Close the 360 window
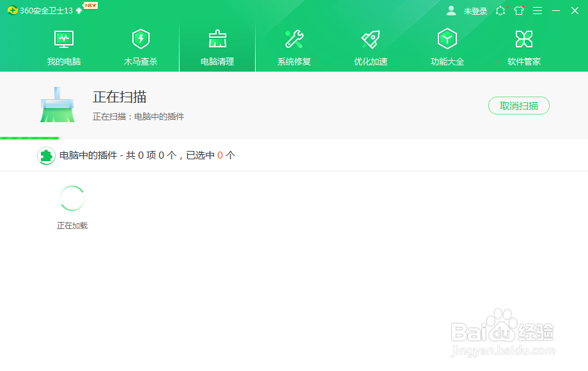588x371 pixels. click(x=575, y=10)
